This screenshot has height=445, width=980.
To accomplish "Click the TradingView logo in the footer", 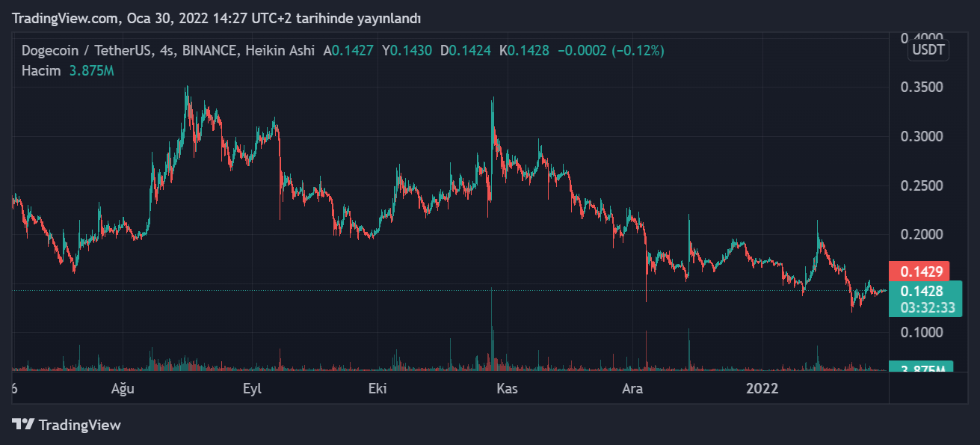I will click(x=67, y=425).
